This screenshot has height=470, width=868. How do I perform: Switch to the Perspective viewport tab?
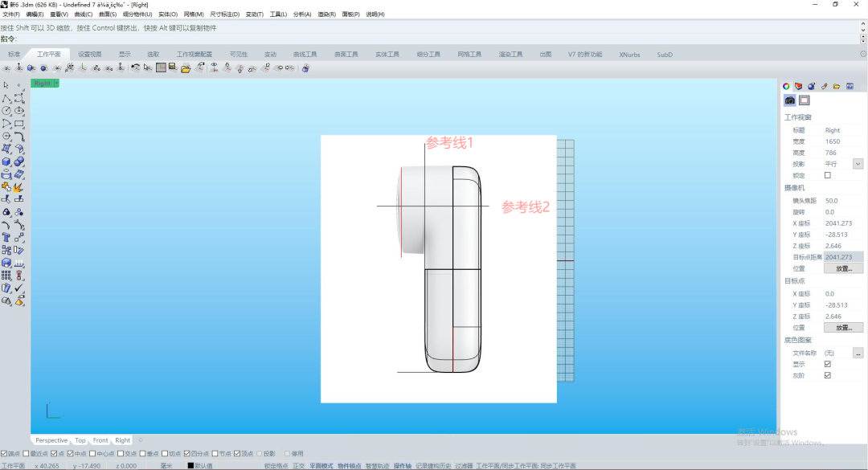pyautogui.click(x=51, y=440)
